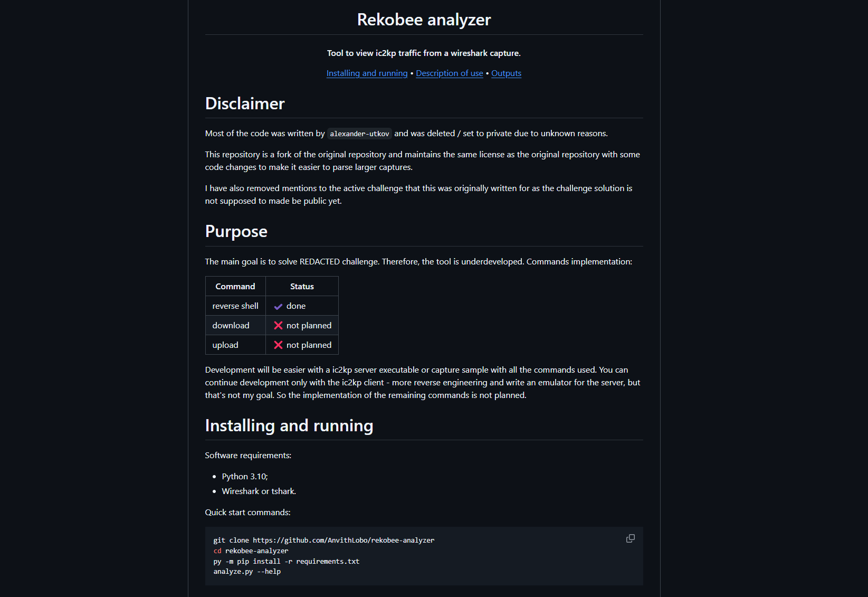This screenshot has width=868, height=597.
Task: Click the git clone command line
Action: (x=323, y=540)
